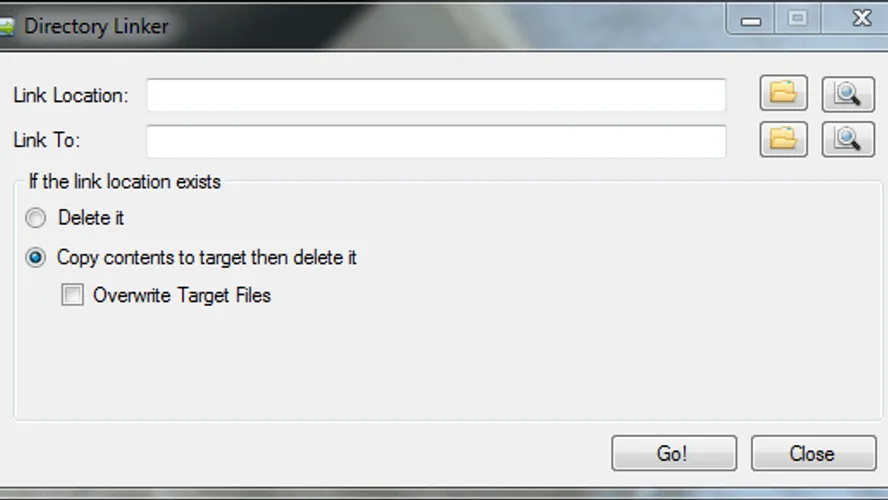The image size is (888, 500).
Task: Click magnifier icon beside Link To field
Action: 848,139
